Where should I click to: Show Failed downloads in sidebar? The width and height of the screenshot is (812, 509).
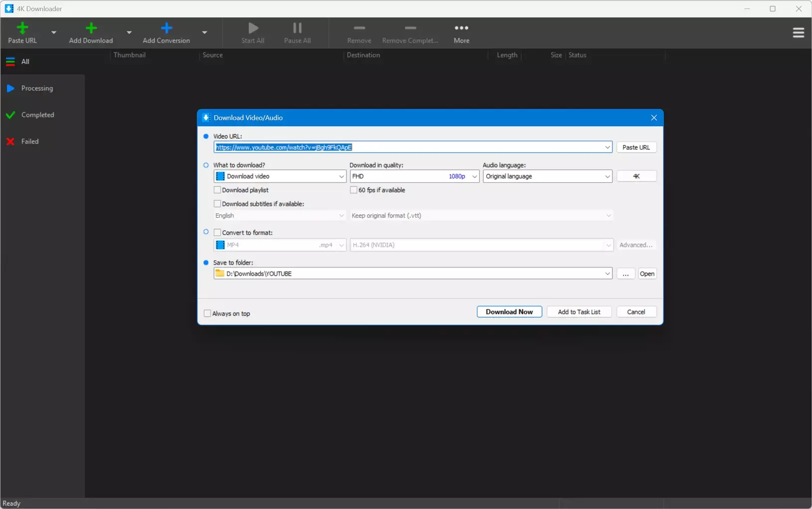click(30, 142)
